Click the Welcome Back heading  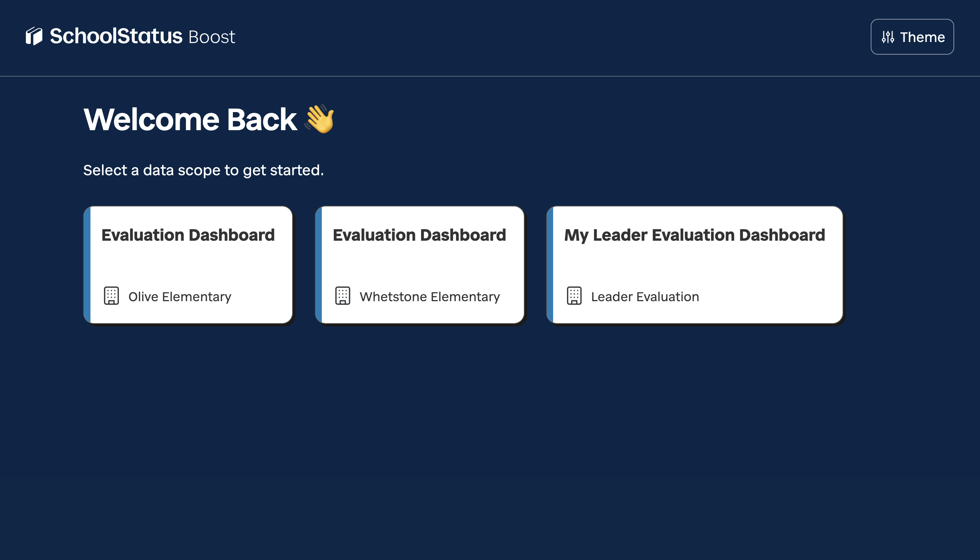[190, 119]
